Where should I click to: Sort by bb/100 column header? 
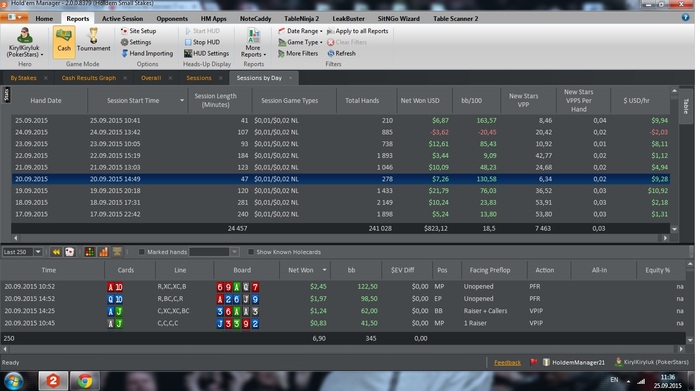(471, 100)
